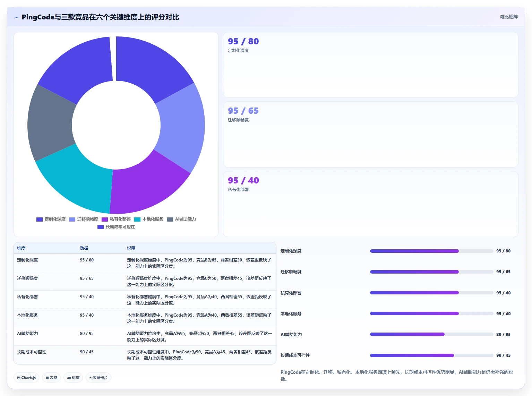Click the 迁移顺畅度 progress bar
This screenshot has height=396, width=532.
(x=431, y=272)
